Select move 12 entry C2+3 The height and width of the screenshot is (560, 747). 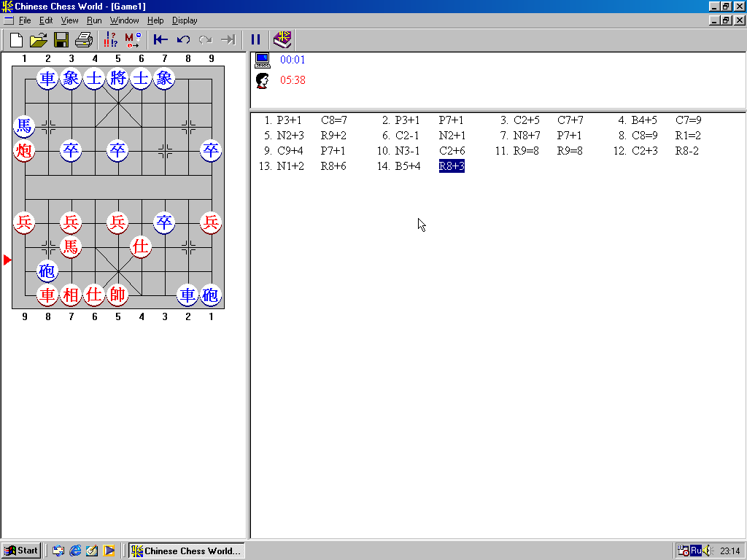pos(645,151)
